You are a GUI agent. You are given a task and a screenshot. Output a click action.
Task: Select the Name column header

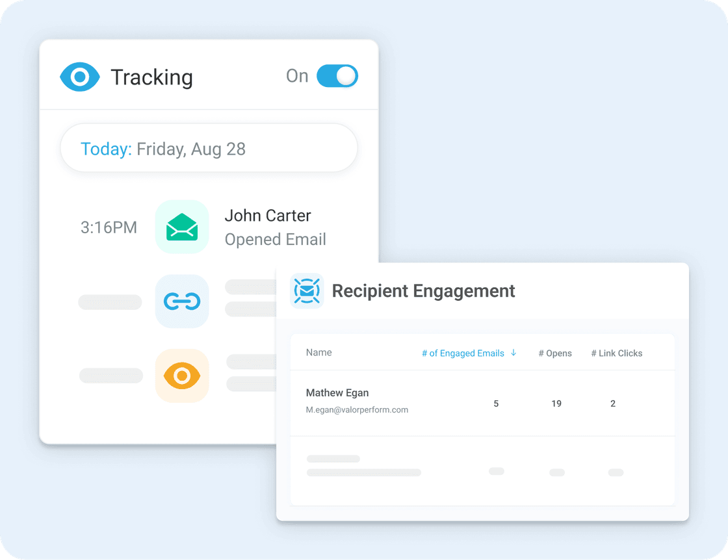(319, 353)
